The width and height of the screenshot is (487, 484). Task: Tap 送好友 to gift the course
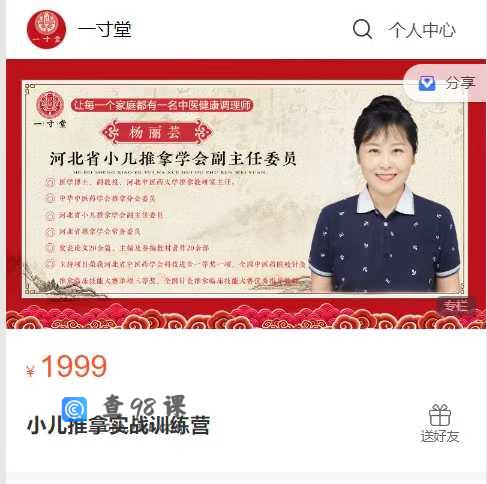(x=440, y=436)
